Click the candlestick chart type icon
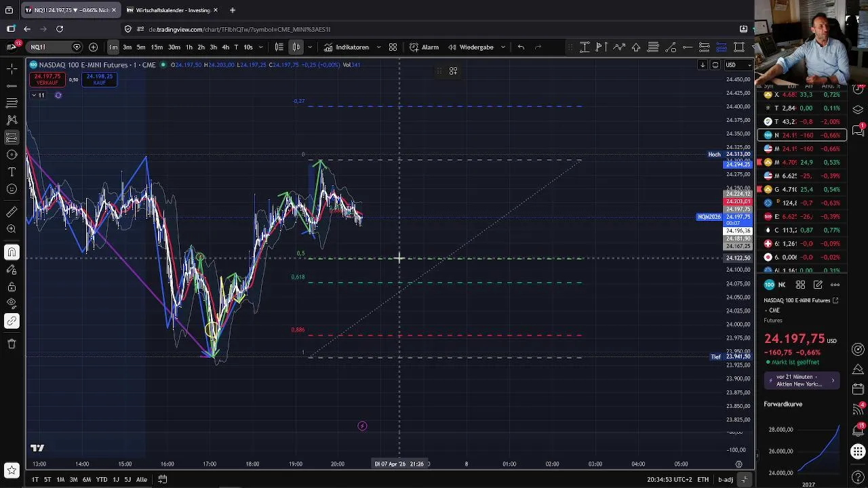Image resolution: width=868 pixels, height=488 pixels. 296,47
